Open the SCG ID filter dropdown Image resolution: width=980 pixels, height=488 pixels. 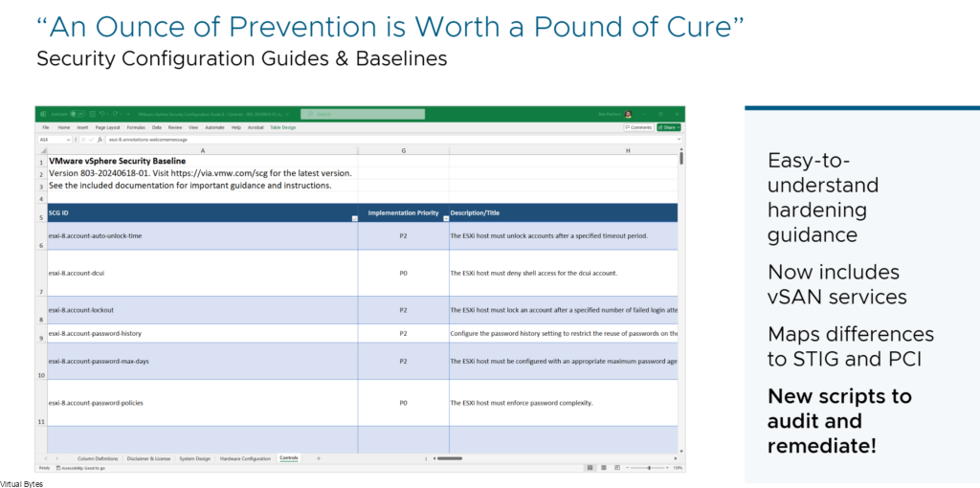(354, 219)
